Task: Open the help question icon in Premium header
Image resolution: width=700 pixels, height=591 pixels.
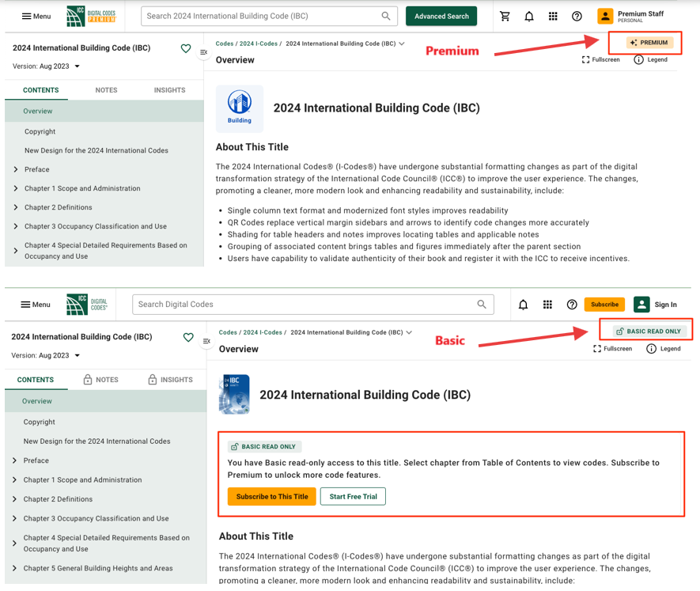Action: click(x=577, y=17)
